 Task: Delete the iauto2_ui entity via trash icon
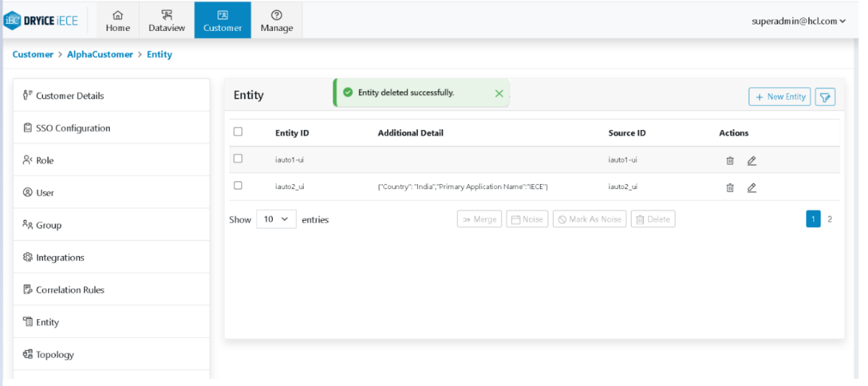729,188
